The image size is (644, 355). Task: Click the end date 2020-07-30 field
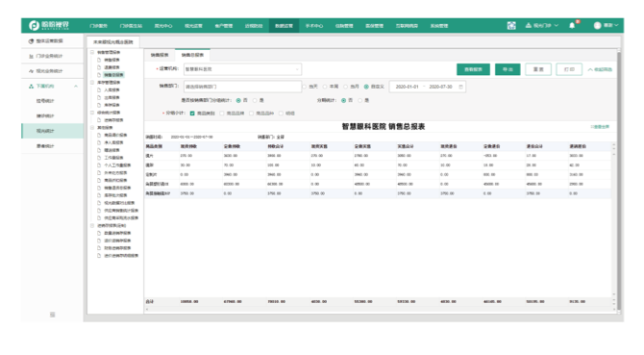pos(440,87)
